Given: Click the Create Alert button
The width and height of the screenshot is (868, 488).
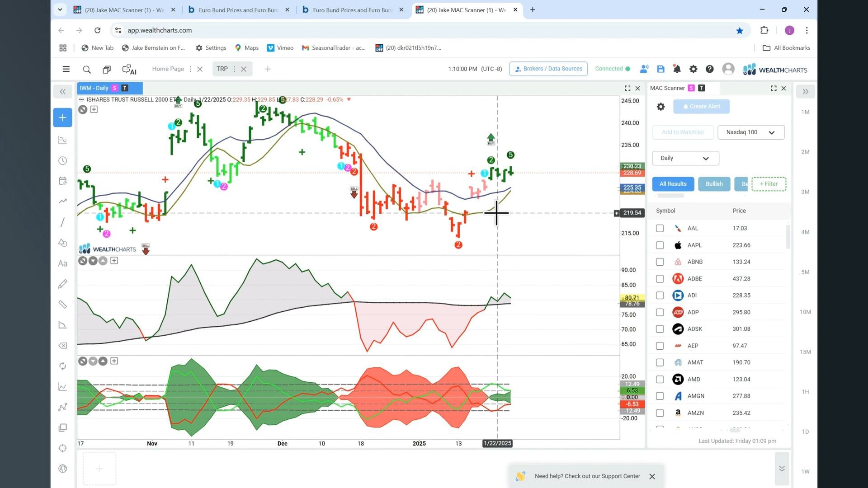Looking at the screenshot, I should (x=701, y=107).
